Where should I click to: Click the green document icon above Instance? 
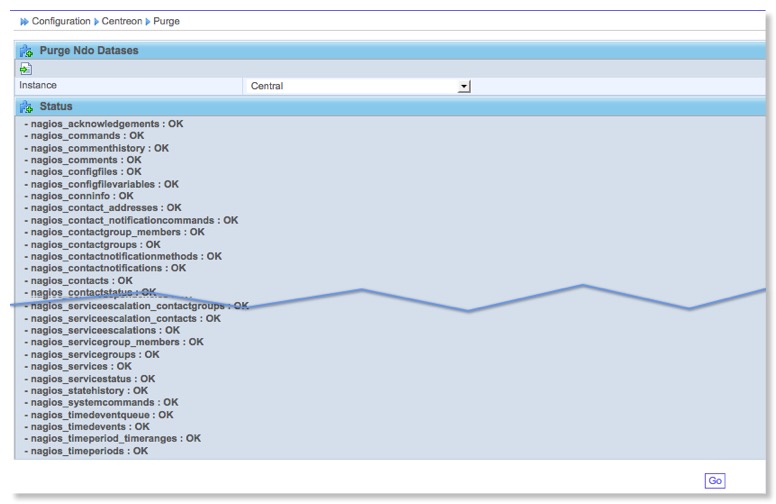(25, 68)
